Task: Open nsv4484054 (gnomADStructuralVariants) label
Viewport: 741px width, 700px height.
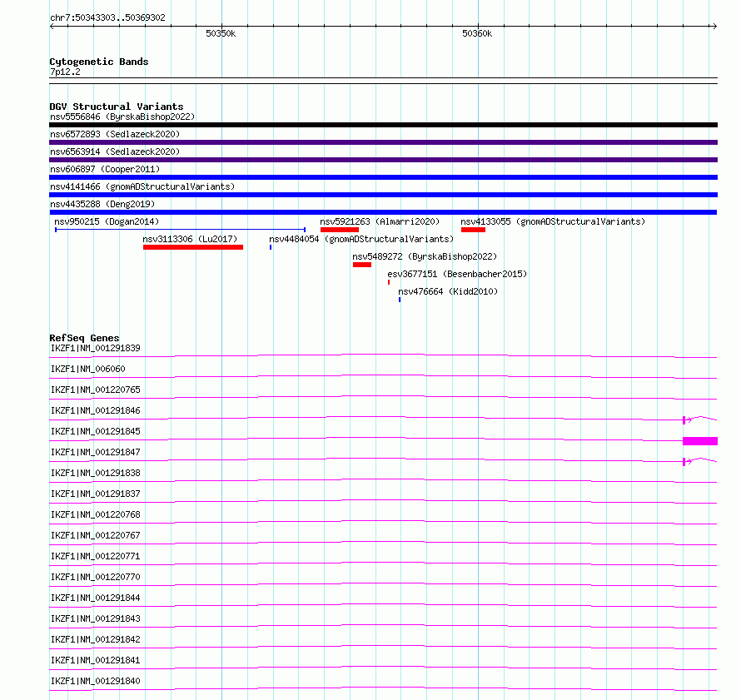Action: (x=361, y=239)
